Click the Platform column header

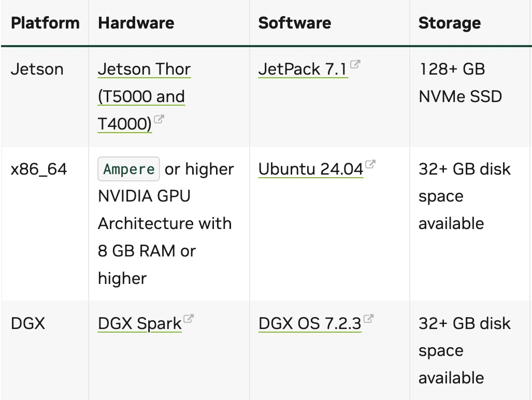click(x=45, y=23)
